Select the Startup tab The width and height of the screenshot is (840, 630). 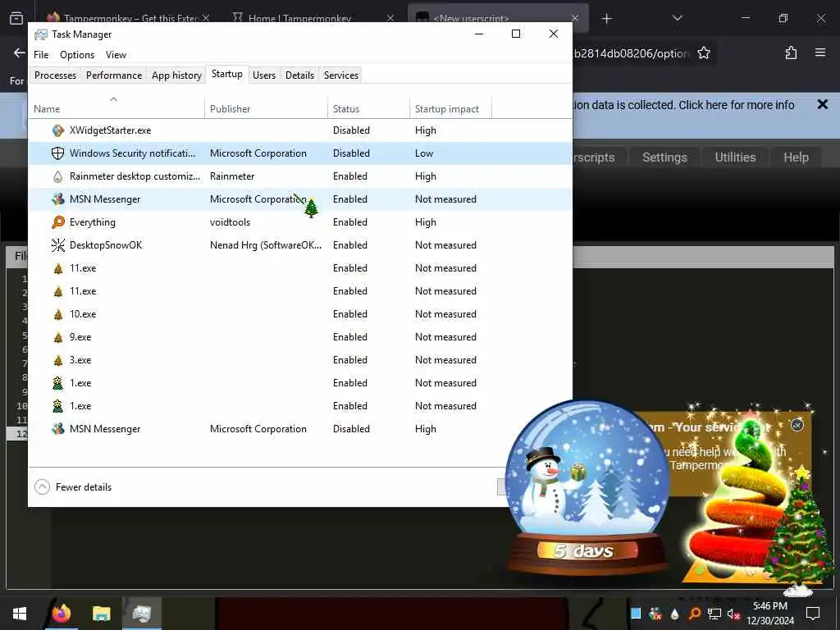coord(226,74)
